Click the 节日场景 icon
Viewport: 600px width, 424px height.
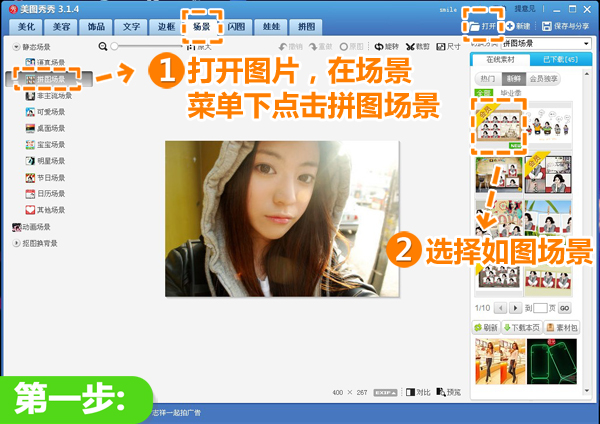[x=30, y=178]
